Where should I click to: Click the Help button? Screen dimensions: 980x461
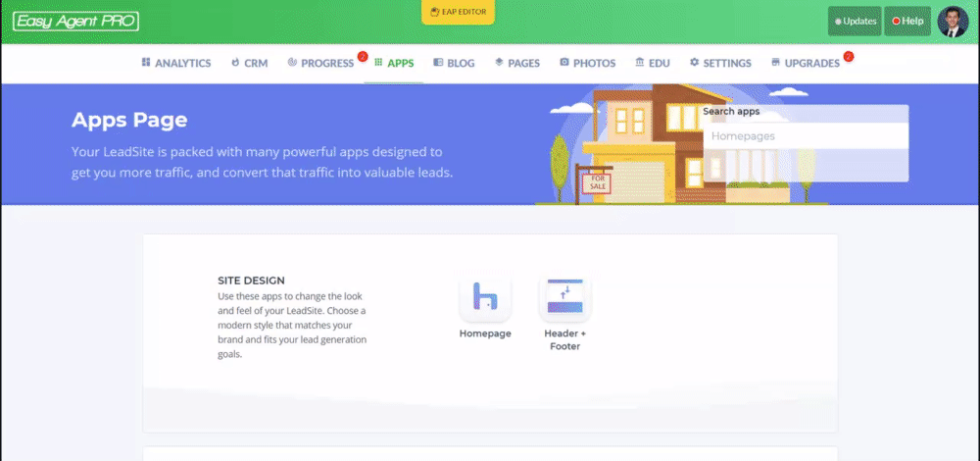point(906,22)
